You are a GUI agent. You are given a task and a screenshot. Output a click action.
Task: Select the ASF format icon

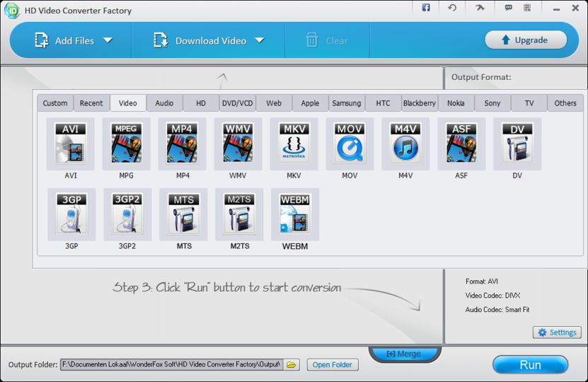coord(461,144)
